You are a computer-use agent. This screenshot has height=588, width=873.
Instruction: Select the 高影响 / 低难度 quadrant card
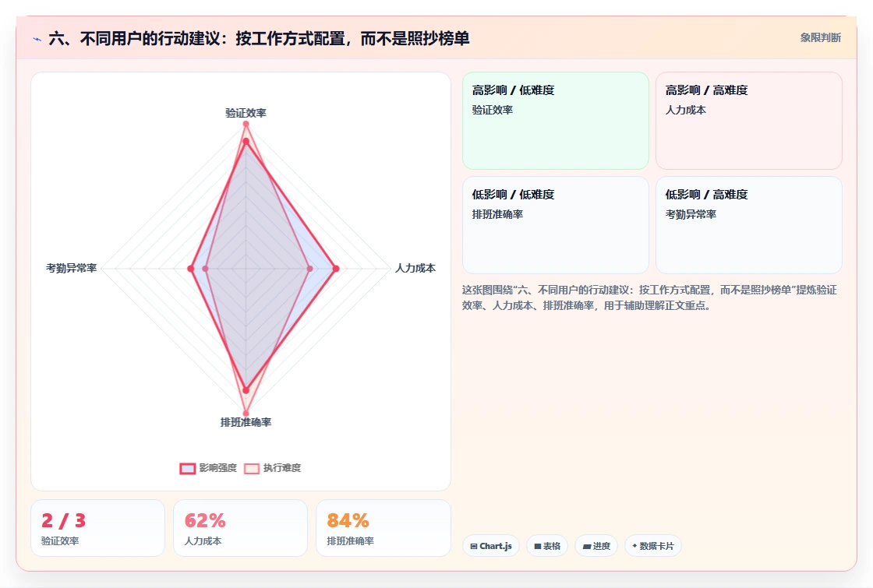(556, 120)
